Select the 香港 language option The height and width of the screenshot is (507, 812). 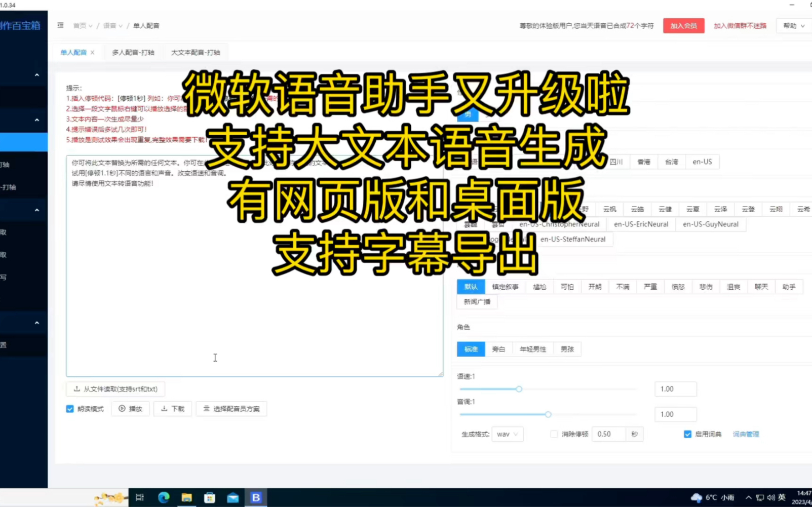tap(644, 162)
